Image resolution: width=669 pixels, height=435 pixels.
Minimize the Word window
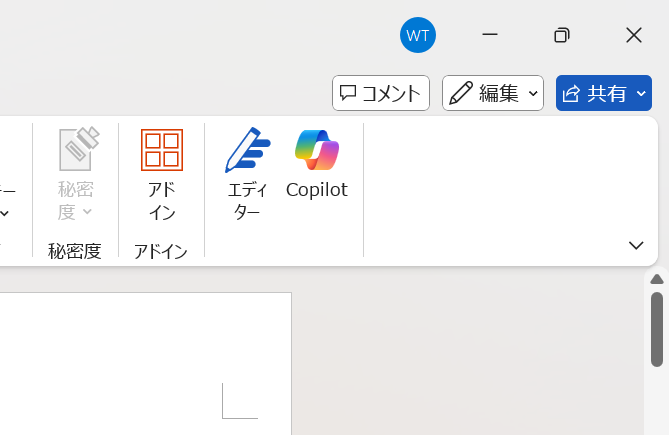point(490,35)
